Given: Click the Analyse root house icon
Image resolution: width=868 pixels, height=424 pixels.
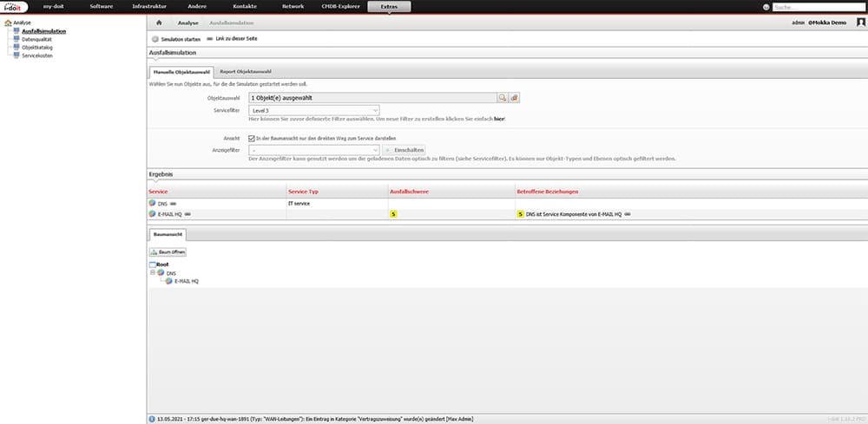Looking at the screenshot, I should point(8,23).
